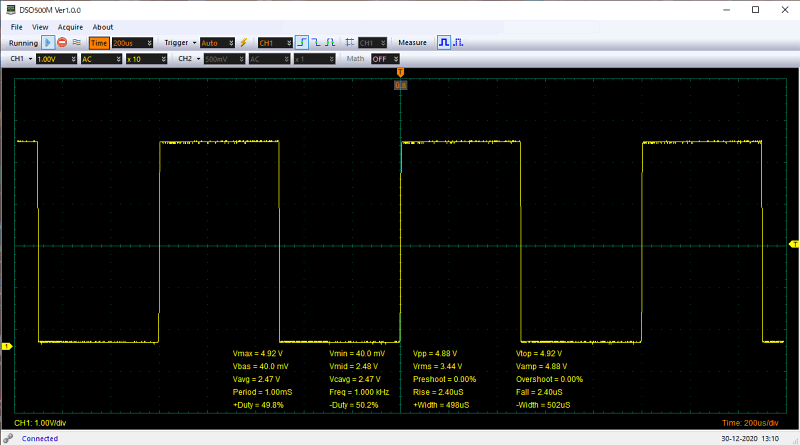Toggle the second Measure waveform icon
This screenshot has width=800, height=445.
(457, 43)
